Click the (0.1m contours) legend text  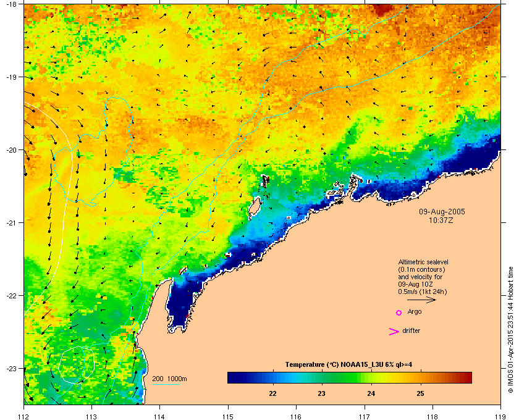tap(421, 269)
